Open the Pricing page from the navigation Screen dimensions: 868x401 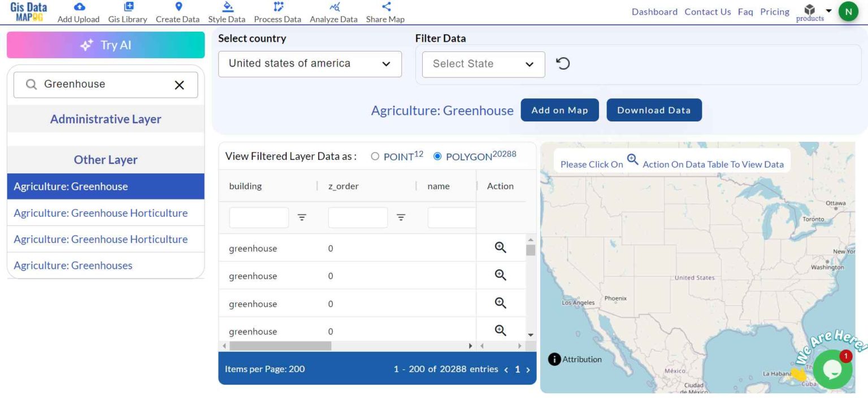774,11
